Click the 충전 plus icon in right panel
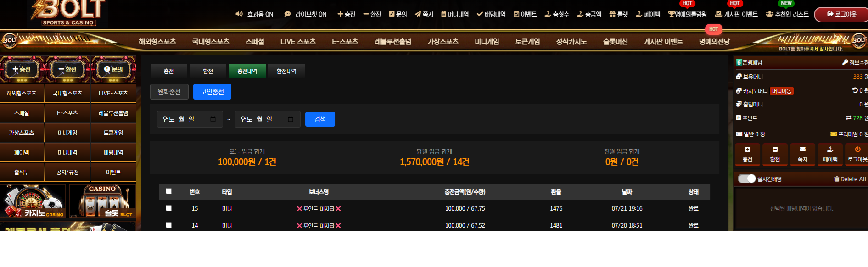 tap(747, 150)
